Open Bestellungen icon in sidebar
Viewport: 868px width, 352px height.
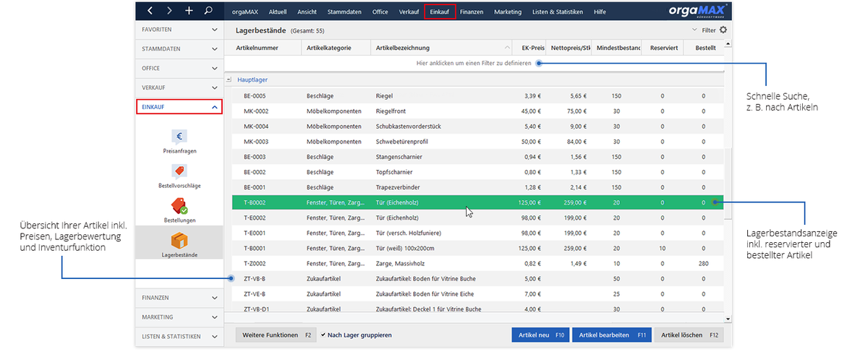[x=179, y=205]
